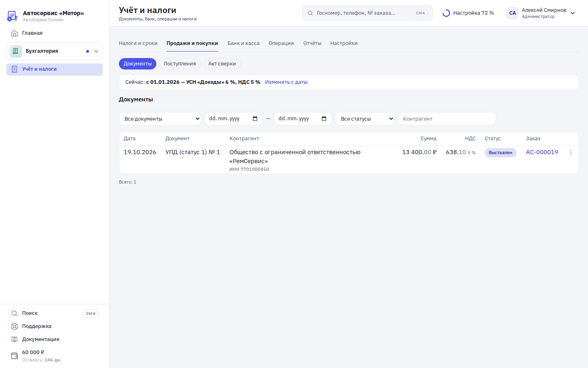The height and width of the screenshot is (368, 588).
Task: Click the Учёт и налоги sidebar icon
Action: (x=14, y=69)
